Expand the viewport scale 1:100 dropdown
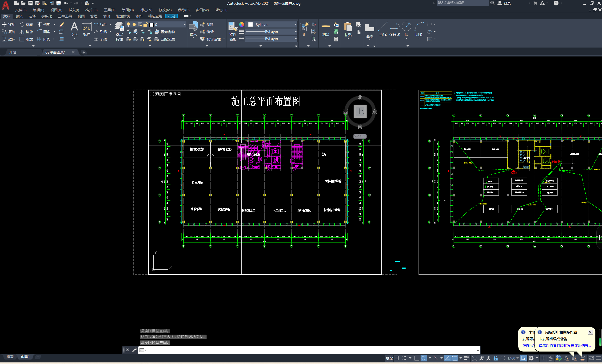602x364 pixels. coord(513,358)
